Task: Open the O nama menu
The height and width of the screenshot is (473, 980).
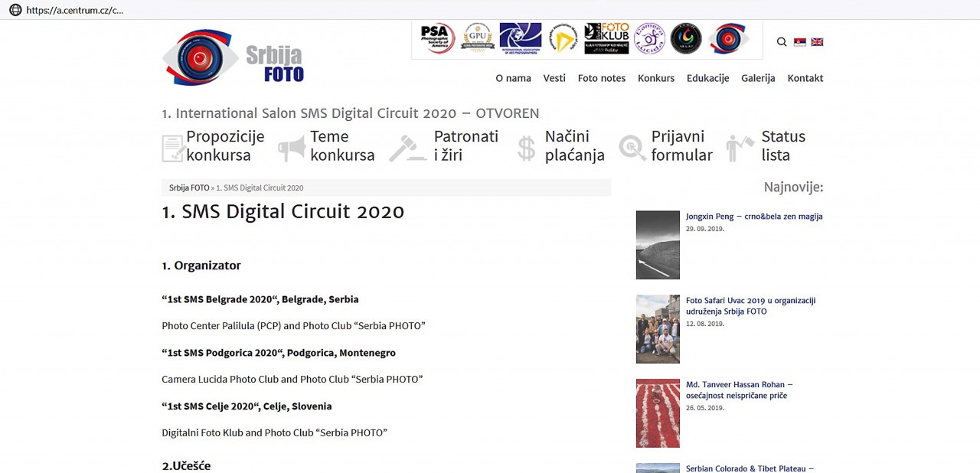Action: tap(513, 78)
